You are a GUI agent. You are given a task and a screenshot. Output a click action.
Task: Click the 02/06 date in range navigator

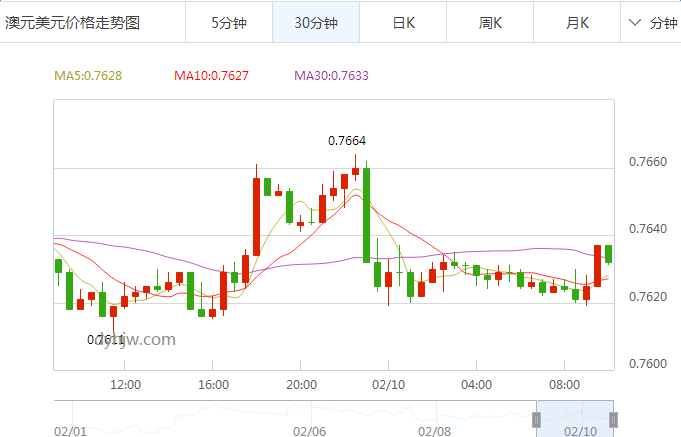coord(309,432)
